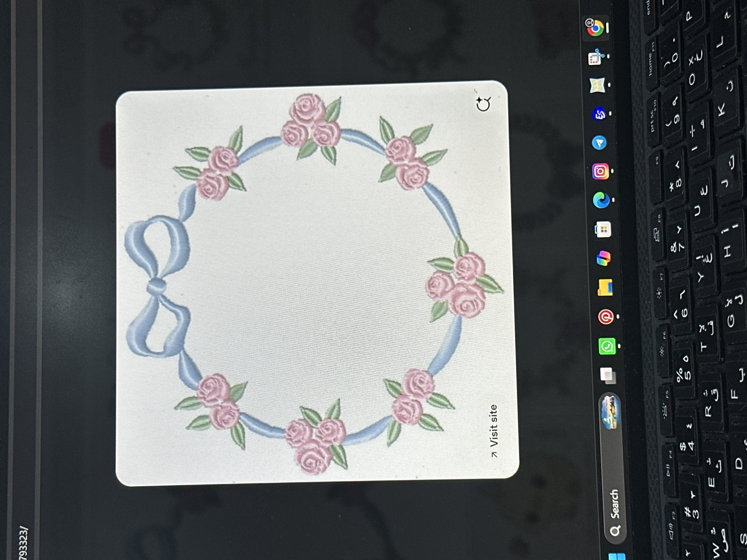
Task: Launch the Snipping Tool from taskbar
Action: [x=596, y=57]
